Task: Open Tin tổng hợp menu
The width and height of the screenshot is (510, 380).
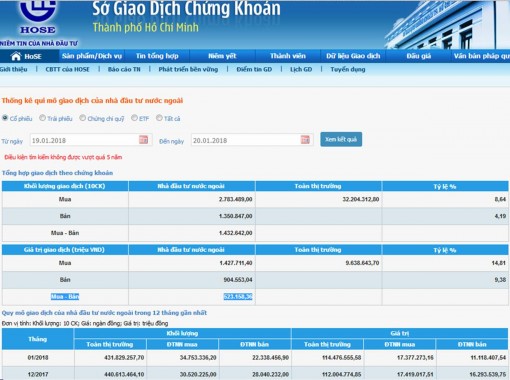Action: 157,56
